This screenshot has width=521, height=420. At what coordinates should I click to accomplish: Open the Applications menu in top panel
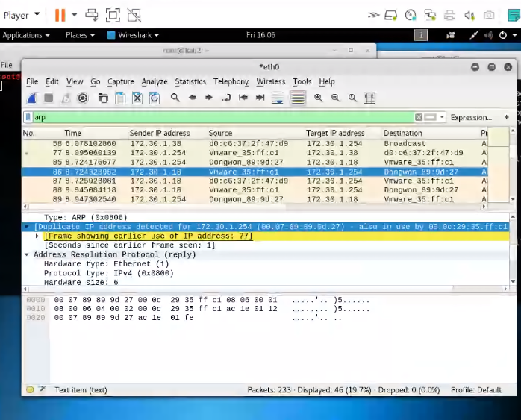[x=26, y=35]
